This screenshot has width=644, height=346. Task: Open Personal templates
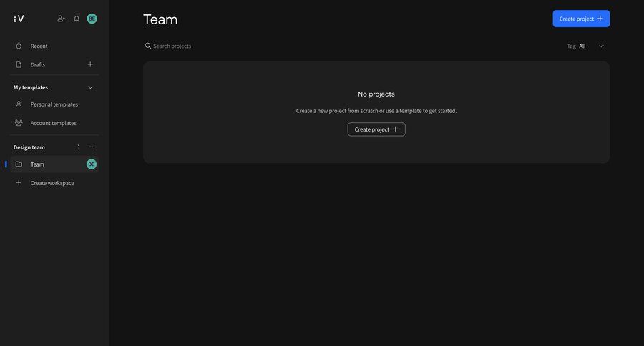click(x=54, y=104)
